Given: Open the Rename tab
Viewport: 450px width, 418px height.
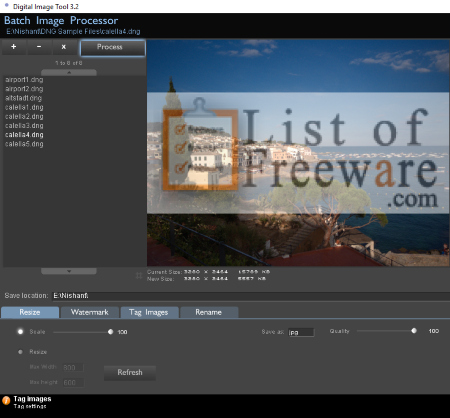Looking at the screenshot, I should 209,312.
